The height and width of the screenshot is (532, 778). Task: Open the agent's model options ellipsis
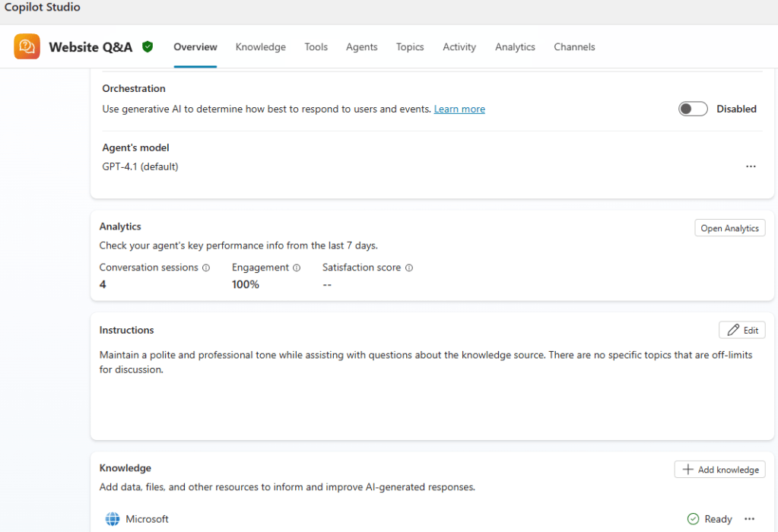coord(751,166)
